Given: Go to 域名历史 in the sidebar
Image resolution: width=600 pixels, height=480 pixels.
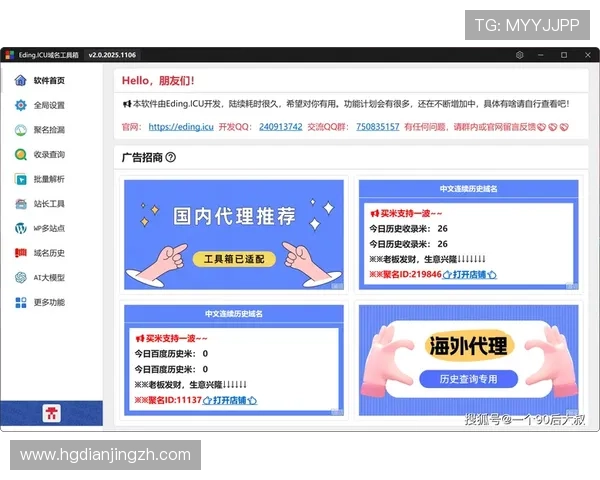Looking at the screenshot, I should [49, 253].
